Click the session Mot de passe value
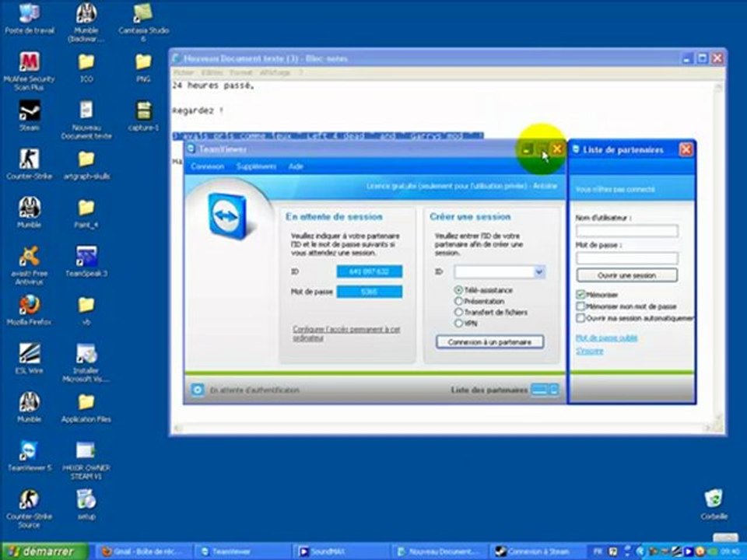 [x=369, y=292]
